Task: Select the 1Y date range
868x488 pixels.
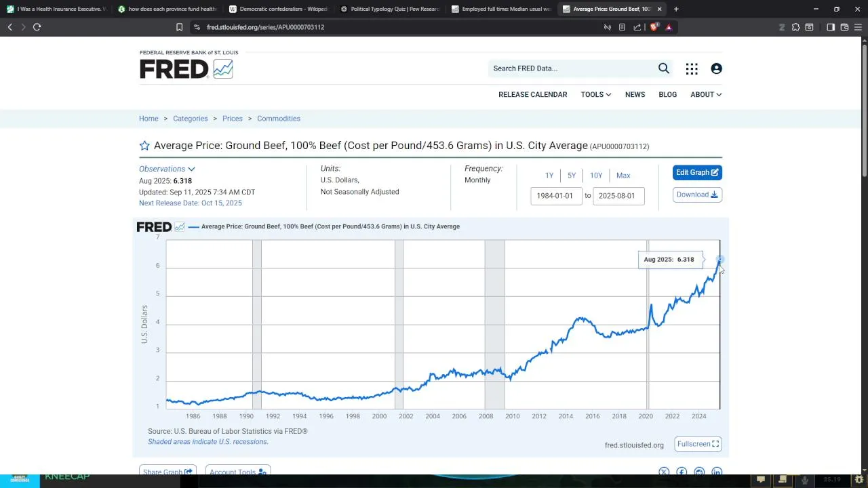Action: pyautogui.click(x=549, y=176)
